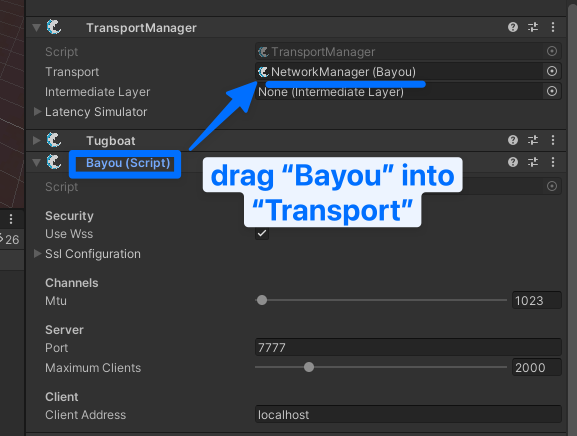Open object picker for Intermediate Layer field
This screenshot has width=577, height=436.
coord(552,91)
